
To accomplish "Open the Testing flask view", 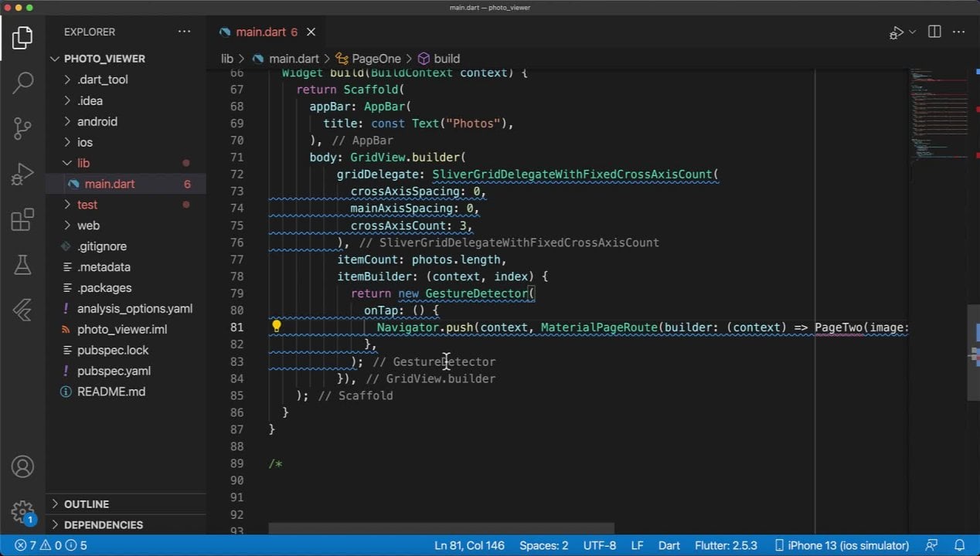I will pos(22,265).
